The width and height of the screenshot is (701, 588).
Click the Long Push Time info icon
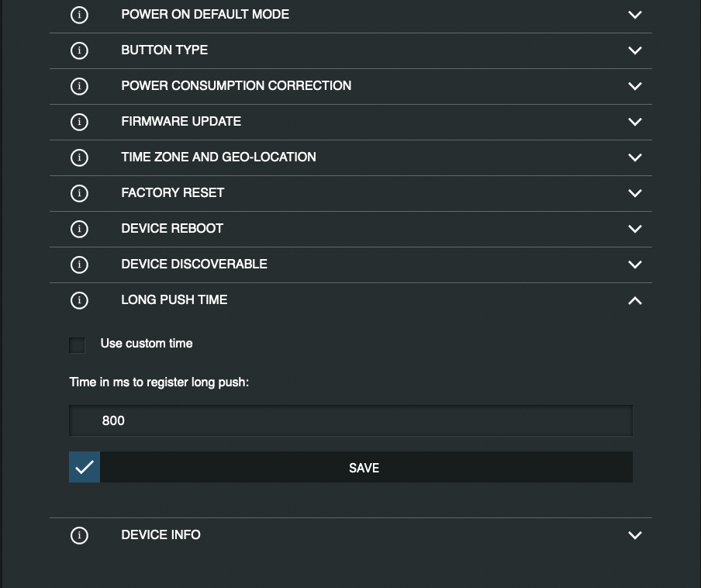pyautogui.click(x=79, y=300)
